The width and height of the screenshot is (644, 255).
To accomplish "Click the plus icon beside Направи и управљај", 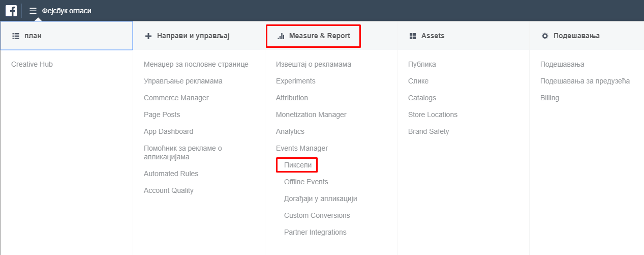I will 148,36.
